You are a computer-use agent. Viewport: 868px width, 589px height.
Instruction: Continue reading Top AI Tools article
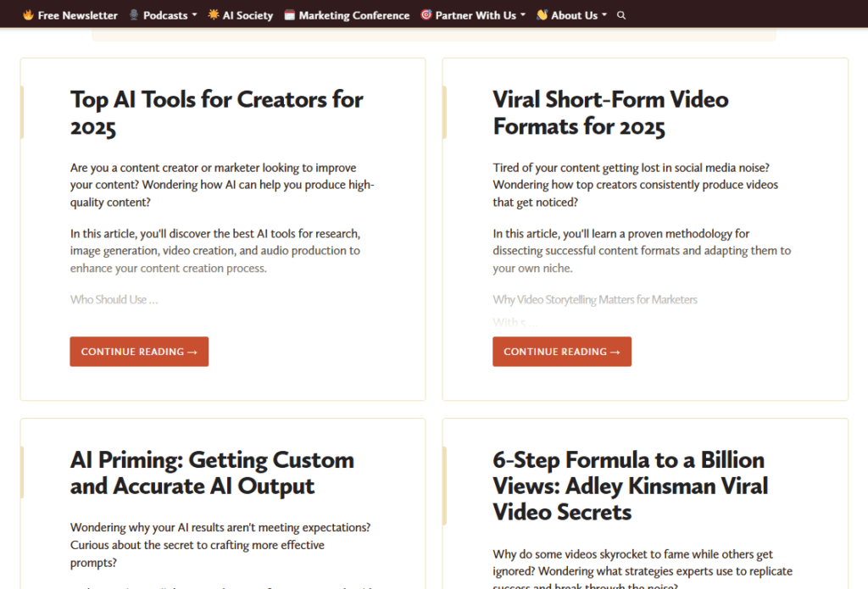click(139, 352)
